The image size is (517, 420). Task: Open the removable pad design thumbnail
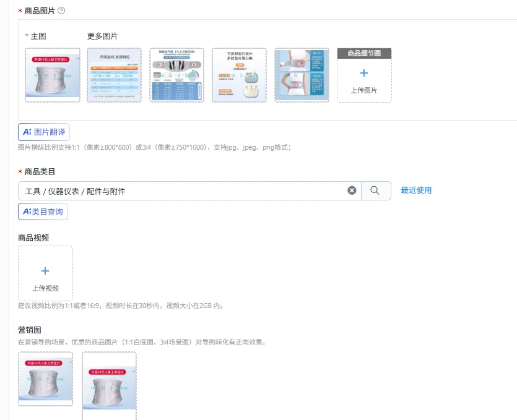point(240,75)
